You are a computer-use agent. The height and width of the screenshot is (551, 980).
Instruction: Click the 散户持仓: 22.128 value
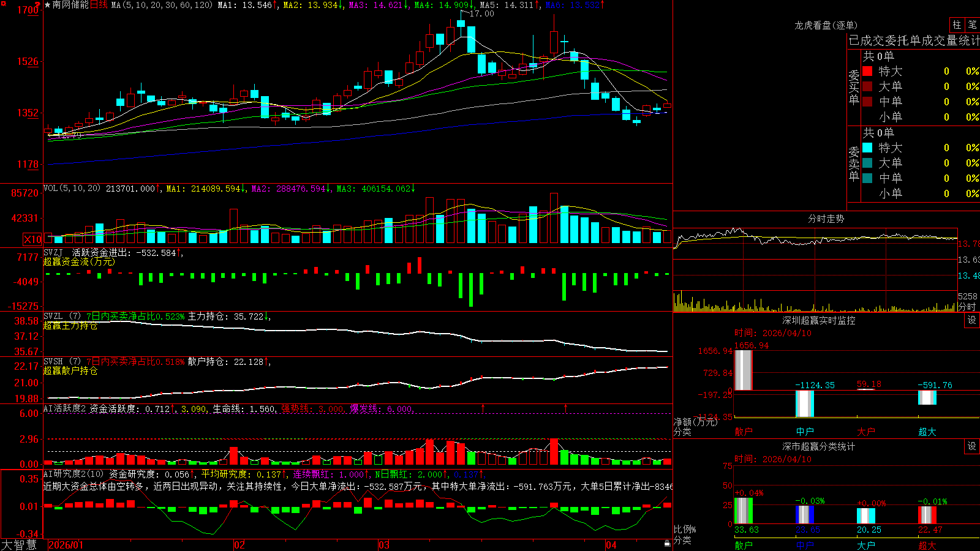pos(226,362)
